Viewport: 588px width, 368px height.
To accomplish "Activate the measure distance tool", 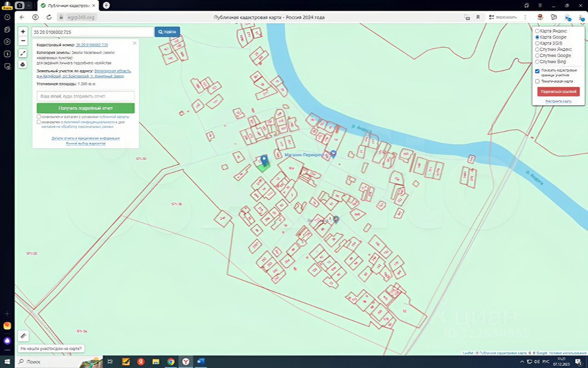I will [x=23, y=53].
